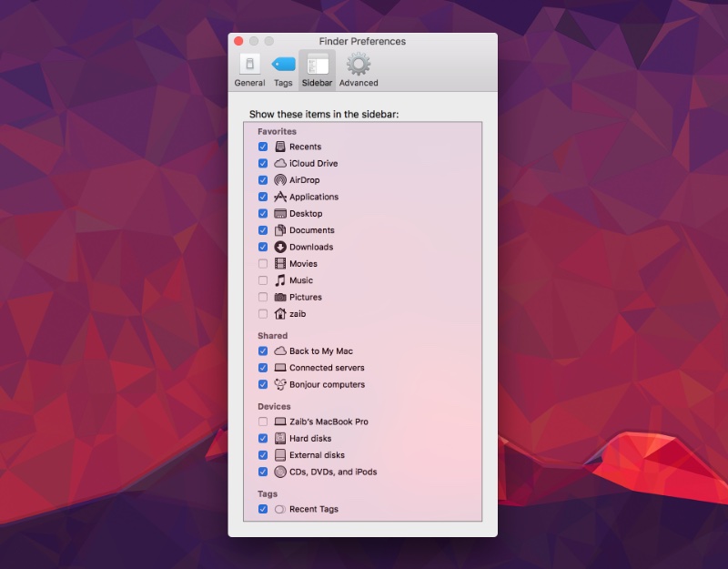Image resolution: width=728 pixels, height=569 pixels.
Task: Uncheck the Documents checkbox
Action: tap(263, 229)
